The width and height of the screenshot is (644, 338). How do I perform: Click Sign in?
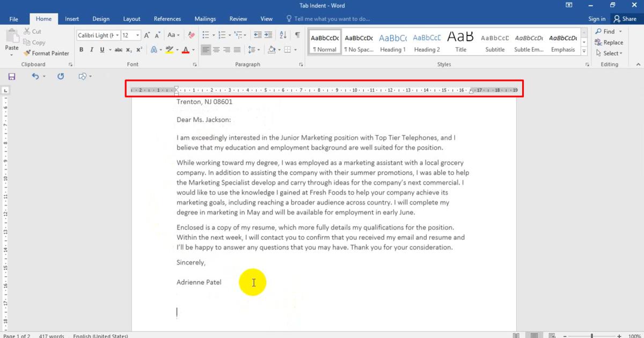point(597,19)
